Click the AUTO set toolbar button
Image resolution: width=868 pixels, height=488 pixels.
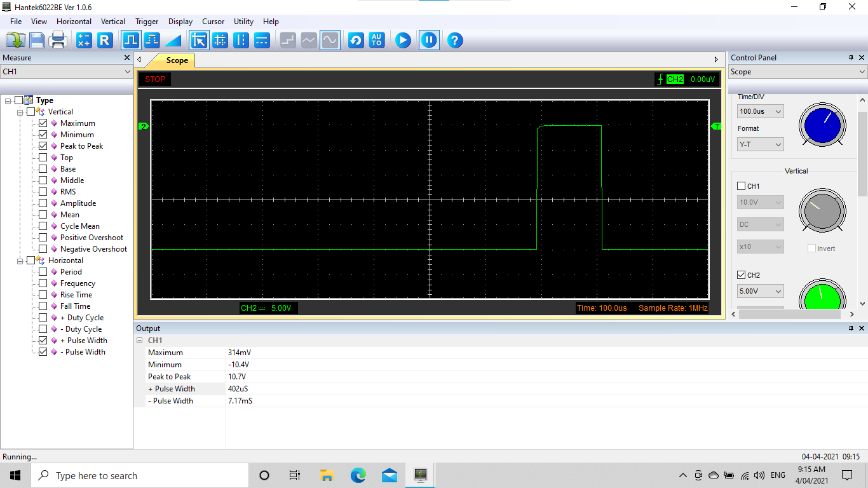coord(377,41)
